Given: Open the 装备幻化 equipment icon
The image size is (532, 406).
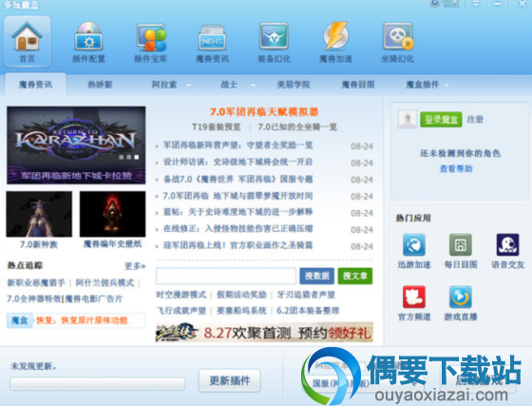Looking at the screenshot, I should pos(274,36).
